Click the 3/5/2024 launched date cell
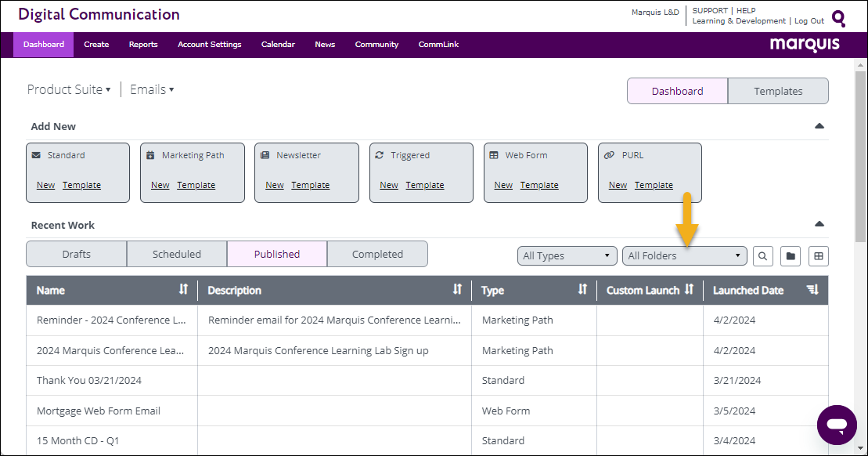This screenshot has width=868, height=456. click(765, 411)
